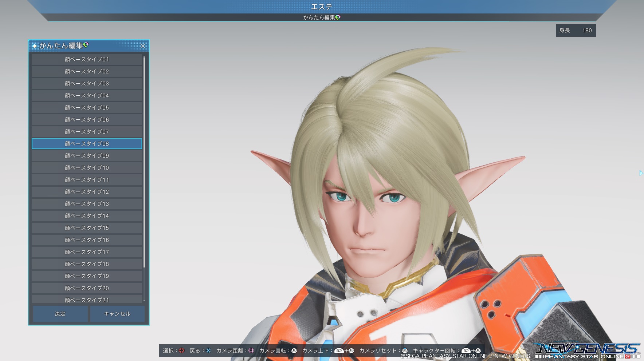
Task: Click the square button icon for カメラ距離
Action: 251,350
